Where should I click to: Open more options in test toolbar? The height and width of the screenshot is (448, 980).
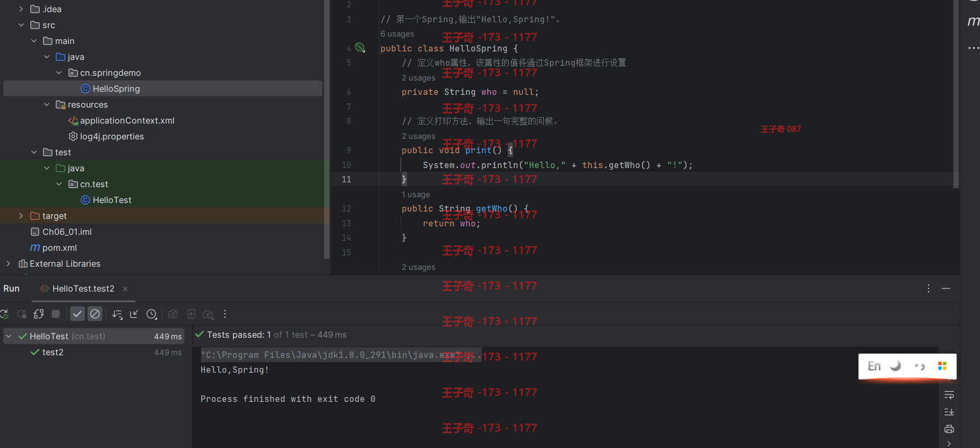(x=225, y=314)
